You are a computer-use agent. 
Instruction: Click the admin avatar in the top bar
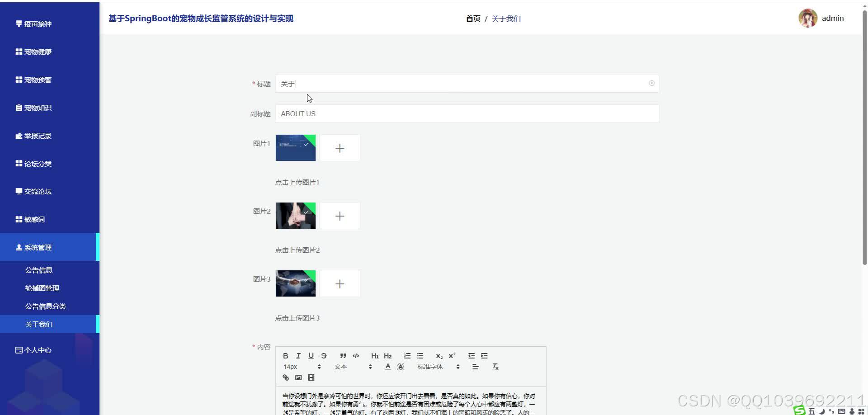pyautogui.click(x=807, y=18)
